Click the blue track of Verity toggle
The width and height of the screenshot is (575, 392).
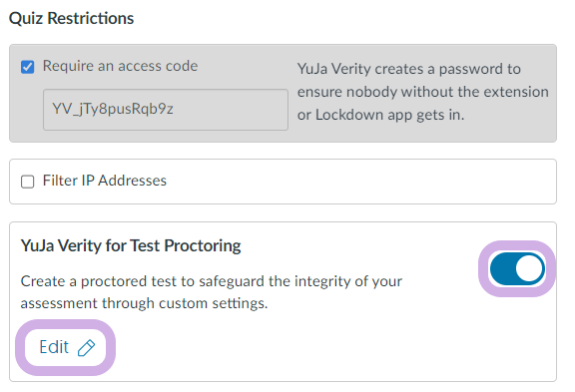[502, 268]
